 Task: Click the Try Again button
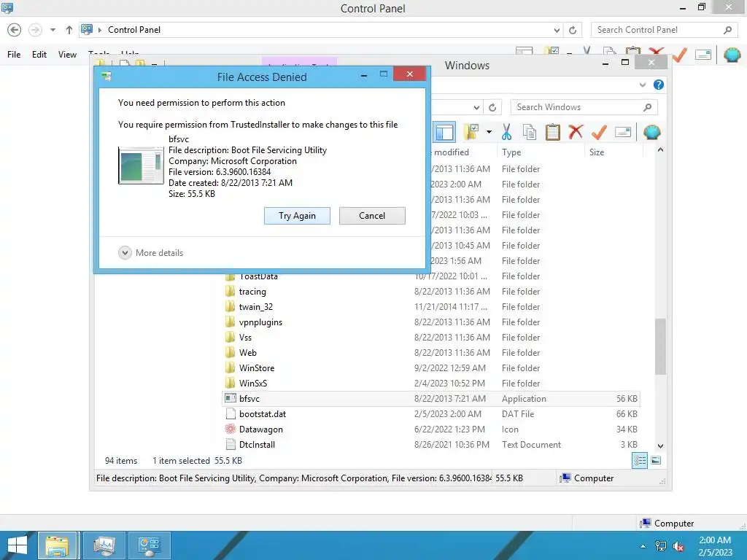297,216
